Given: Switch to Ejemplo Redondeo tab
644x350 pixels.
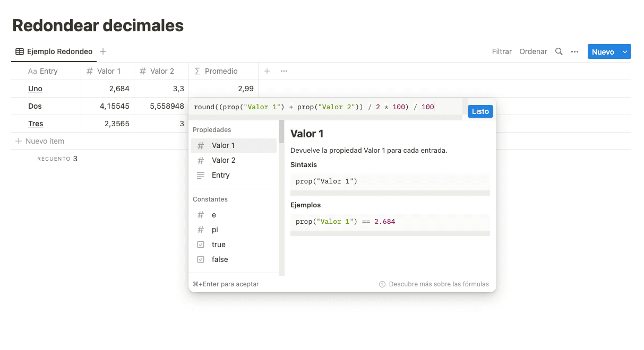Looking at the screenshot, I should click(x=54, y=51).
